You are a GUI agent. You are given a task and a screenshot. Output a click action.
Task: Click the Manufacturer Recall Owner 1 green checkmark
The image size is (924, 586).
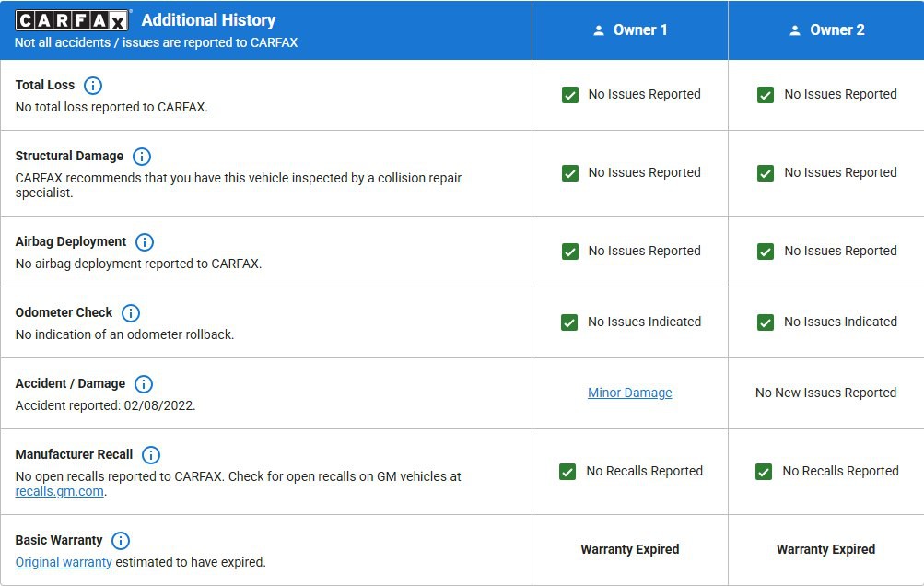click(x=567, y=472)
